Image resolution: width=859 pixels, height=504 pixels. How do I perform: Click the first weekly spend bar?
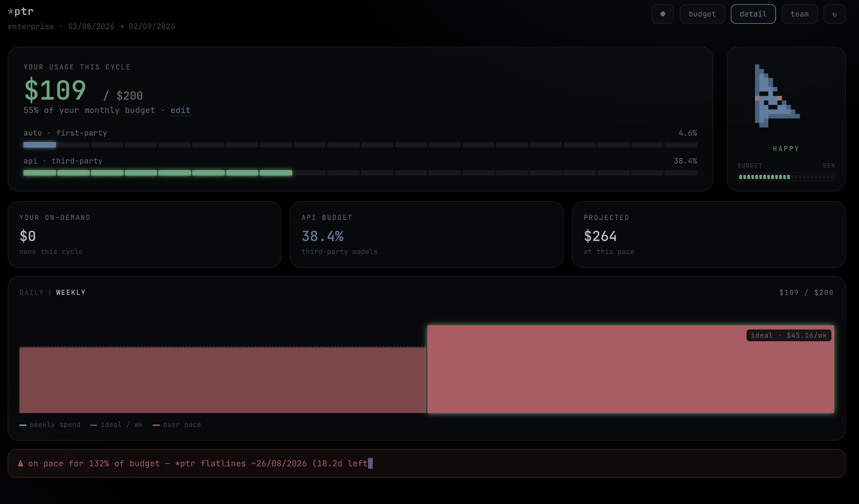pos(223,380)
